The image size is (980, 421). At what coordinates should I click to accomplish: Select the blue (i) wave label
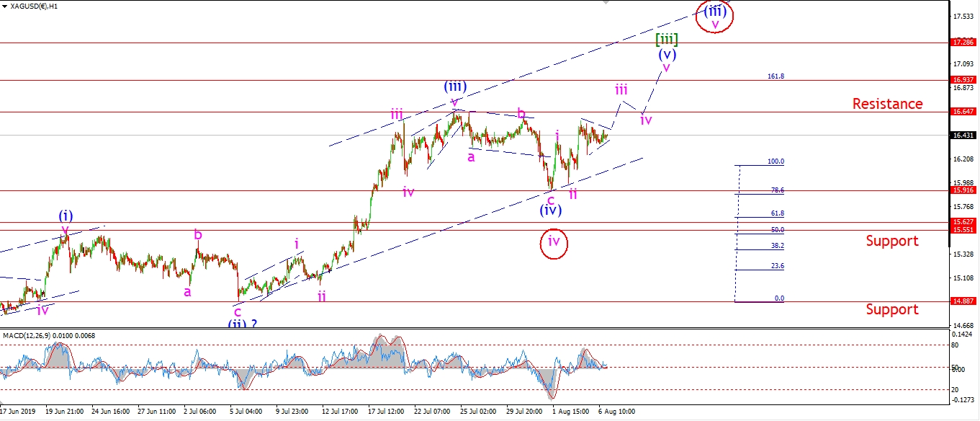pos(65,216)
